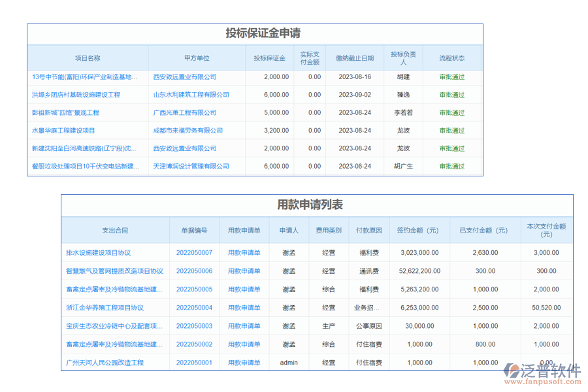Click document number 2022050004
The height and width of the screenshot is (392, 588).
tap(194, 308)
